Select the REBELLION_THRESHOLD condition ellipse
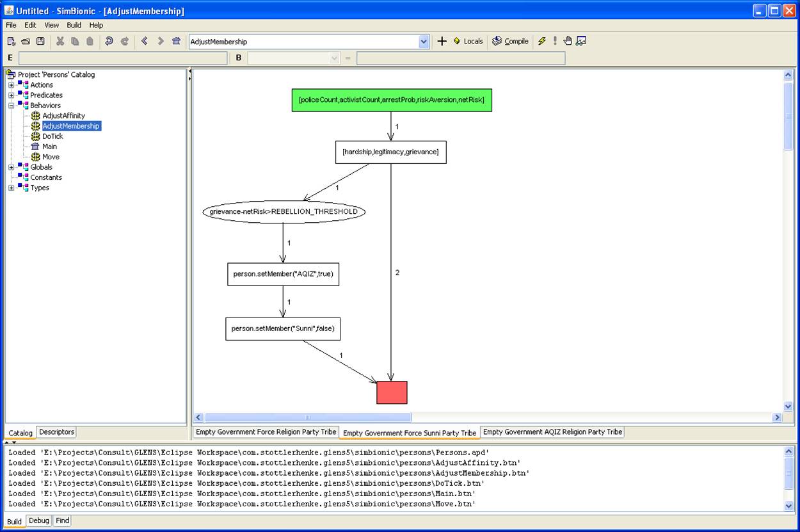Screen dimensions: 800x532 [x=284, y=211]
